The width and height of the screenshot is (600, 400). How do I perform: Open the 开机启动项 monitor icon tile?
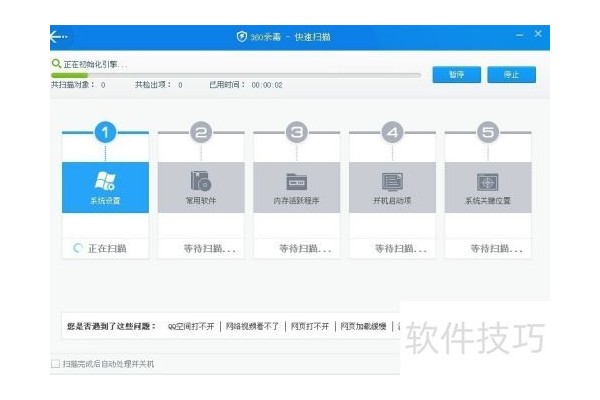(392, 187)
